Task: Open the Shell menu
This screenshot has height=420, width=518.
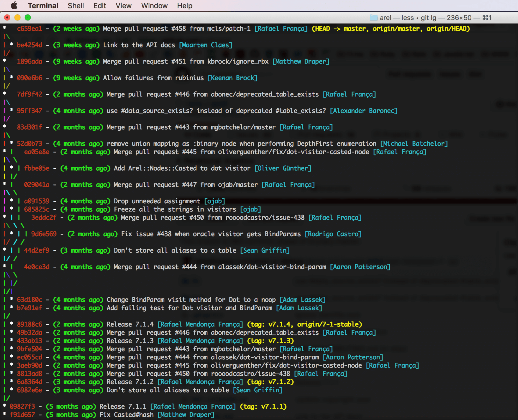Action: pyautogui.click(x=76, y=5)
